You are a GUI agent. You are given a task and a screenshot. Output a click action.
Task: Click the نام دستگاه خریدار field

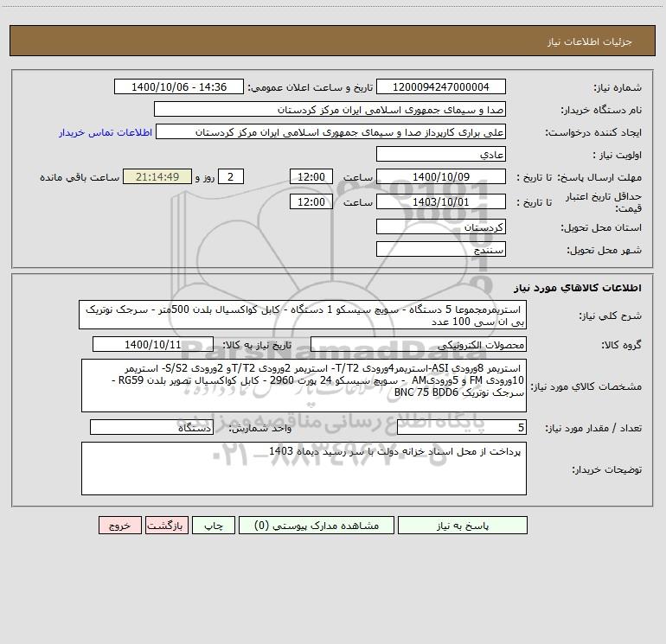330,109
